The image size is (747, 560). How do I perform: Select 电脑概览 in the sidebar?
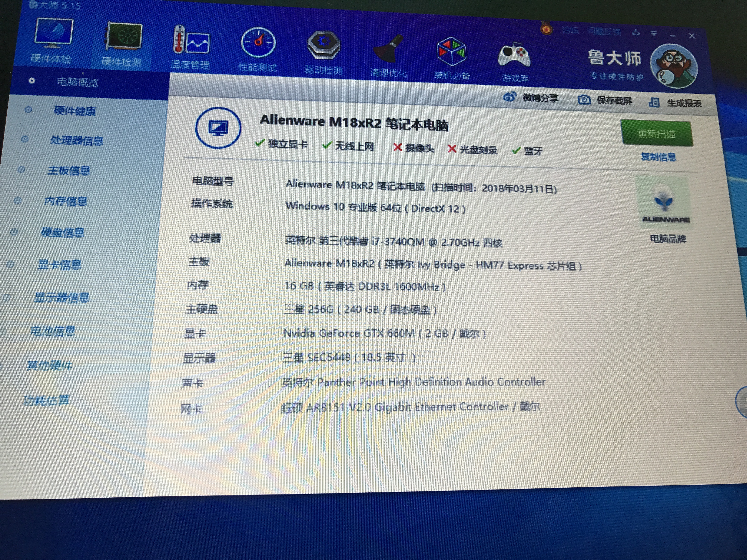point(77,82)
